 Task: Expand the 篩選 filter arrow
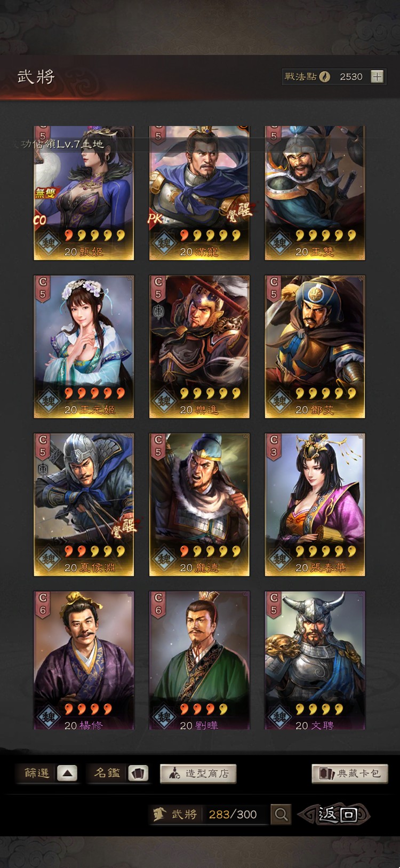[67, 773]
